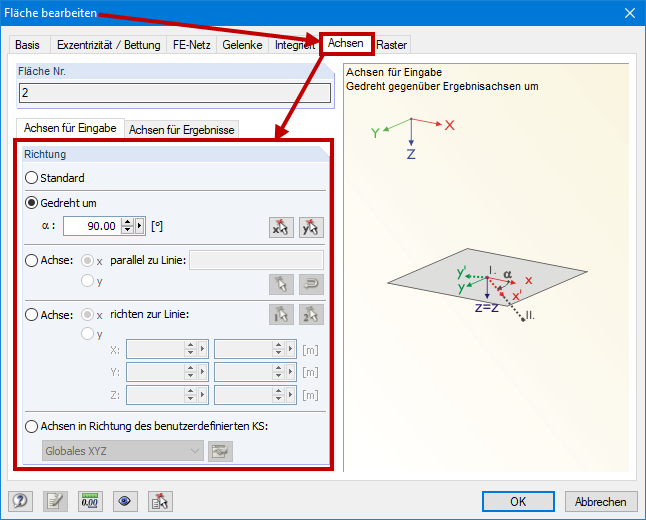Open the Raster tab
The width and height of the screenshot is (646, 520).
391,45
